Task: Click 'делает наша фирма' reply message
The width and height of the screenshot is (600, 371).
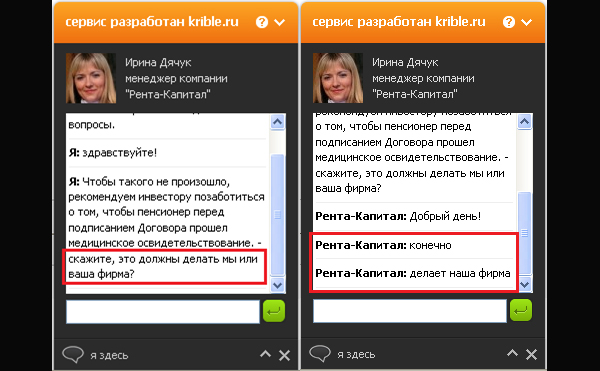Action: point(460,273)
